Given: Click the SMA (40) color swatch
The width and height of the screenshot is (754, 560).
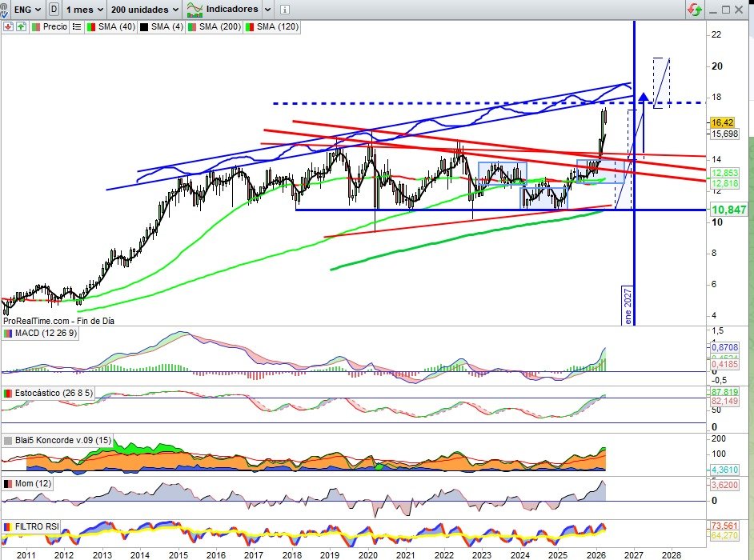Looking at the screenshot, I should [x=91, y=27].
